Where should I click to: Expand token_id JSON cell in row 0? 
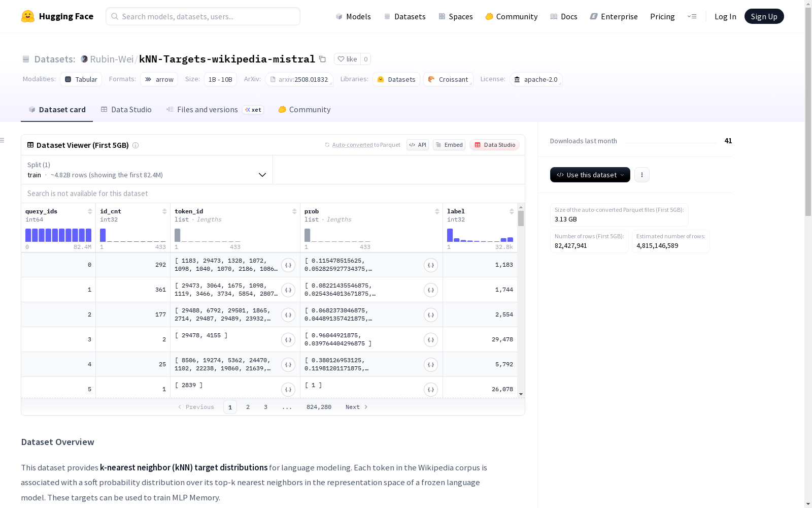coord(288,265)
